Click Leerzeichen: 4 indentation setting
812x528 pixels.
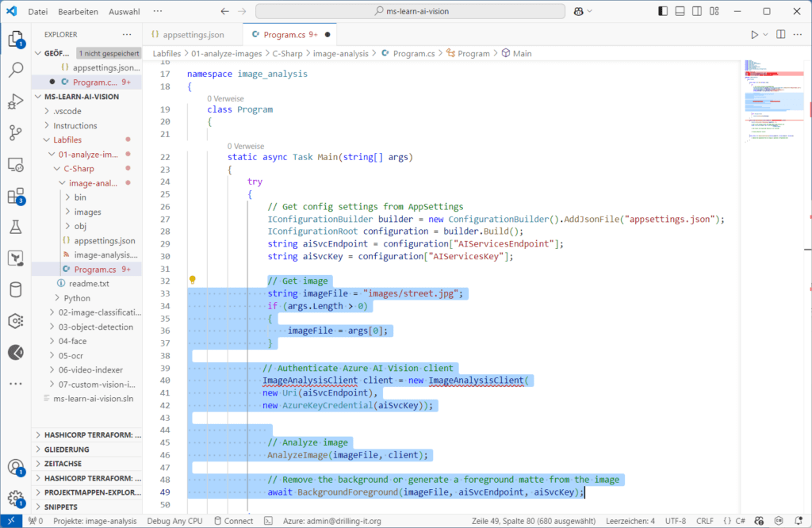630,521
